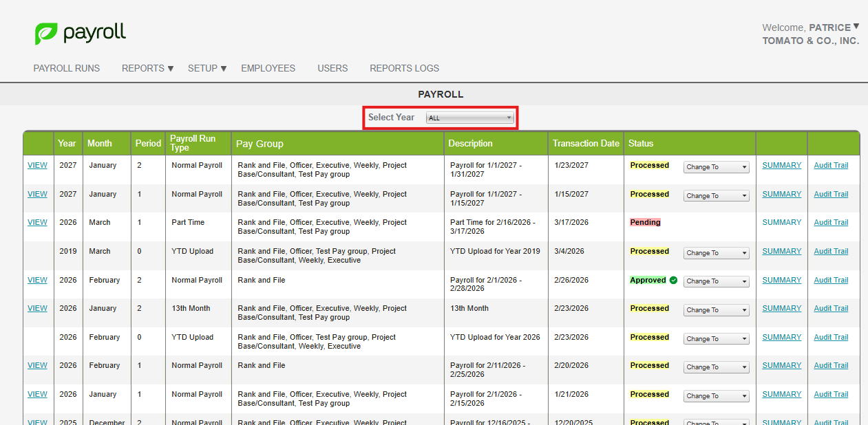Open REPORTS LOGS page
This screenshot has width=868, height=425.
click(x=404, y=68)
